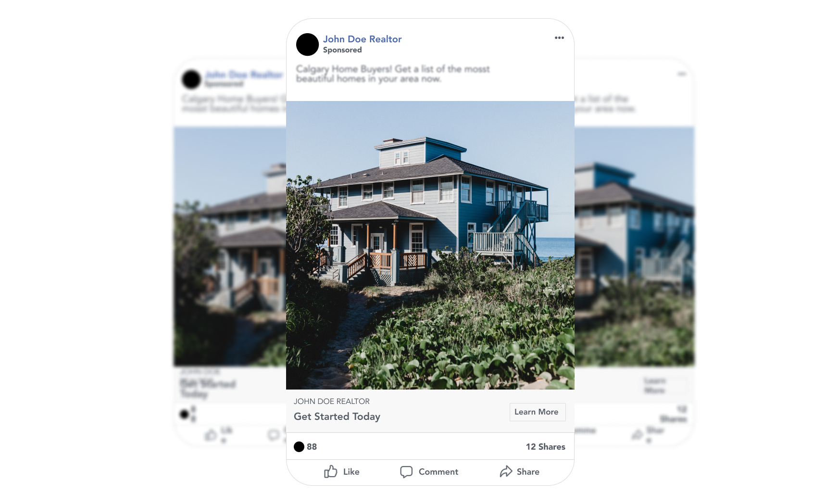Click the black reaction circle beside 88
This screenshot has width=814, height=504.
(x=299, y=447)
